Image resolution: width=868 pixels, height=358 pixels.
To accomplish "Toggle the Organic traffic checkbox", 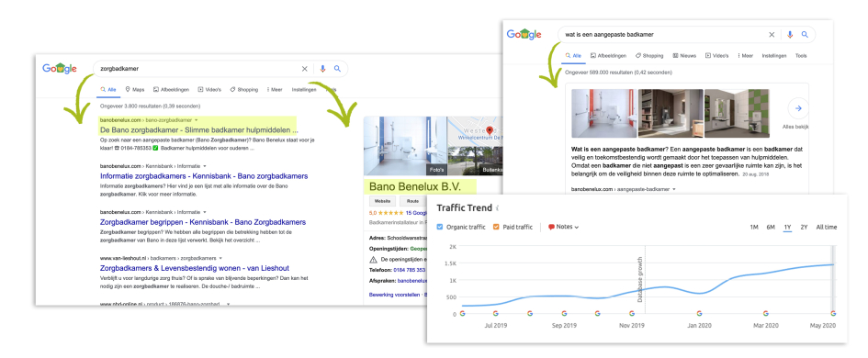I will (x=440, y=227).
